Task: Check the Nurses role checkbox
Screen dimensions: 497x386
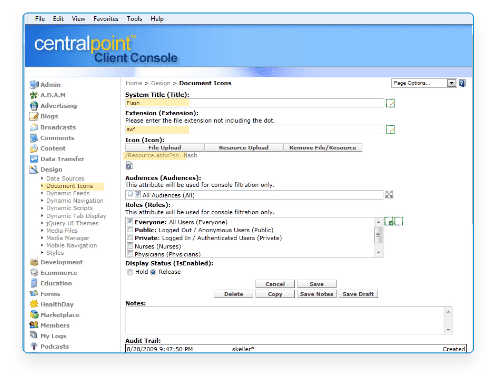Action: tap(130, 246)
